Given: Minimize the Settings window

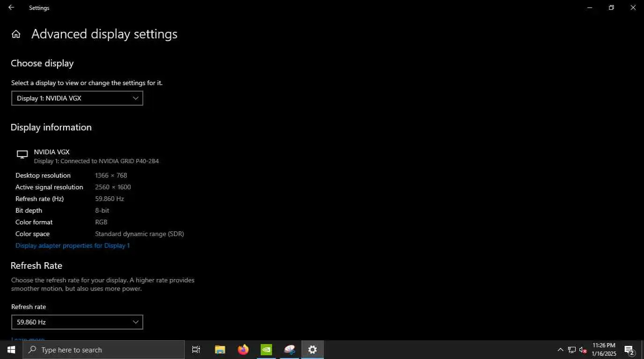Looking at the screenshot, I should 590,7.
